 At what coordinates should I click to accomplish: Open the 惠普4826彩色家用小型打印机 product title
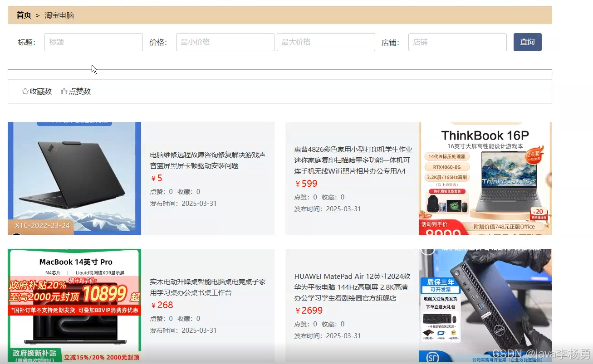353,160
